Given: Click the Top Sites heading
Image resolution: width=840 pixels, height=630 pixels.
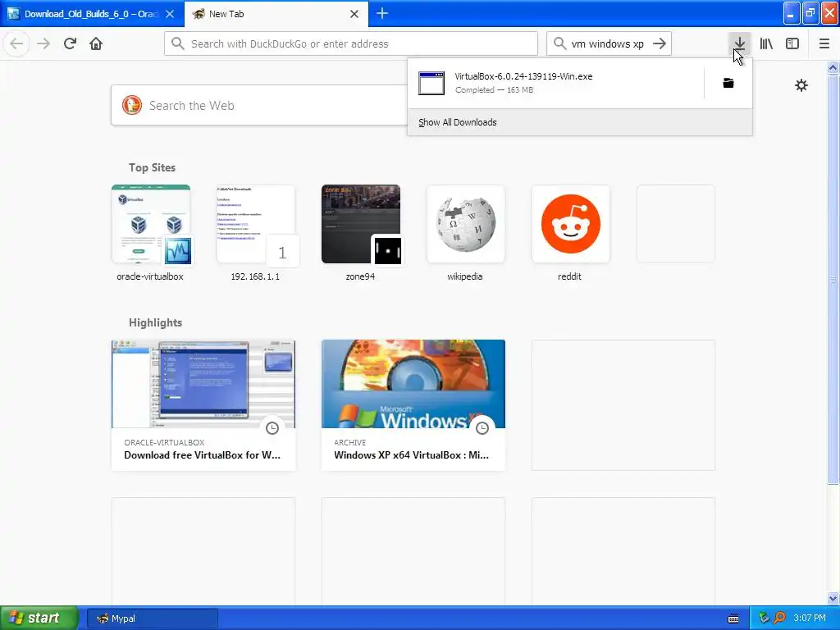Looking at the screenshot, I should 152,167.
